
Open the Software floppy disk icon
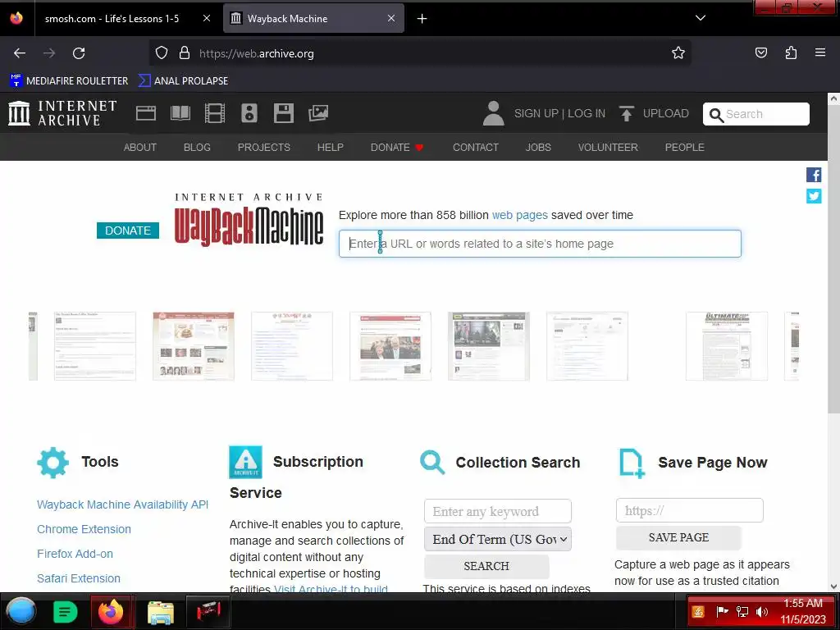(283, 113)
